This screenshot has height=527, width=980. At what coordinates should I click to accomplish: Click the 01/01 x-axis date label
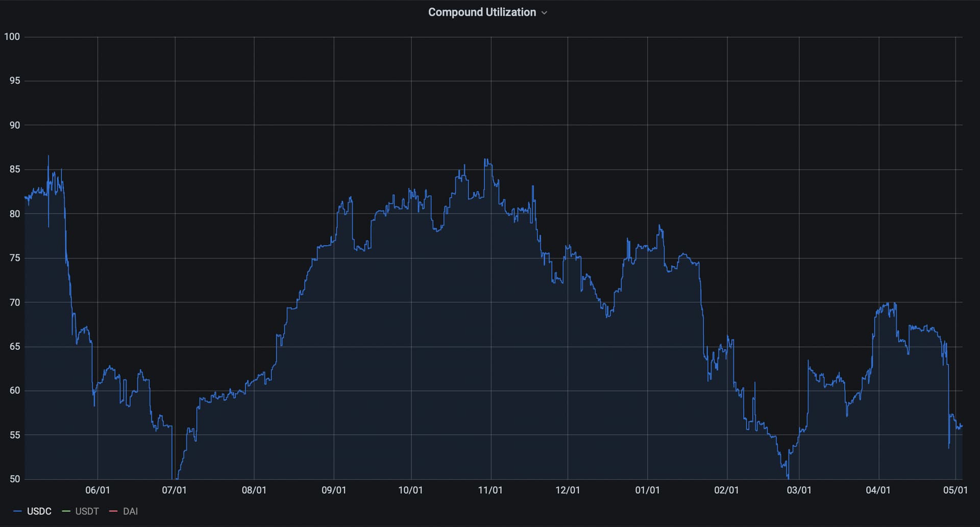[647, 490]
